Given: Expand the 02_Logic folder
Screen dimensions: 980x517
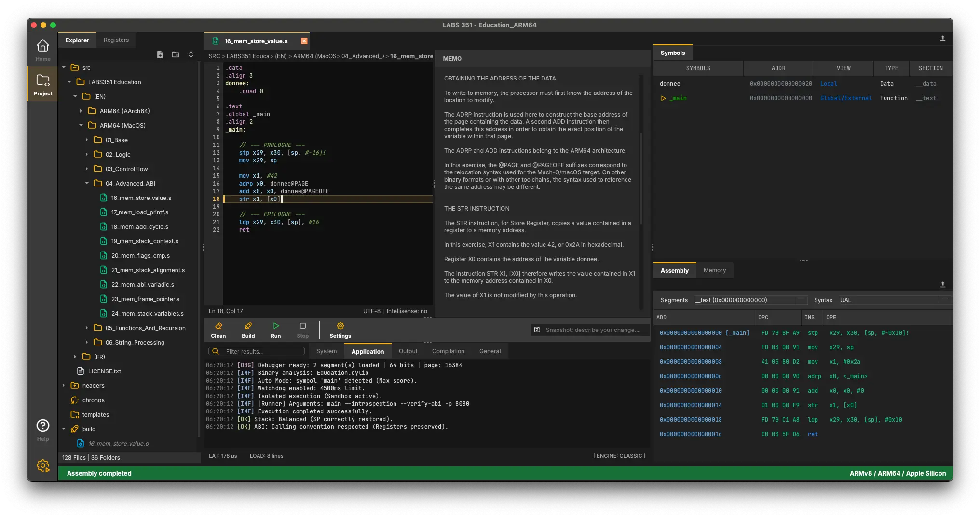Looking at the screenshot, I should [87, 154].
